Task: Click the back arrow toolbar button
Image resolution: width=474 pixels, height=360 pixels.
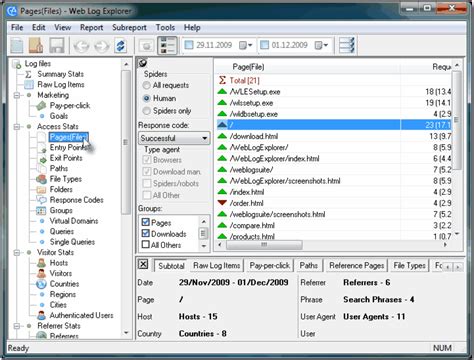Action: [81, 46]
